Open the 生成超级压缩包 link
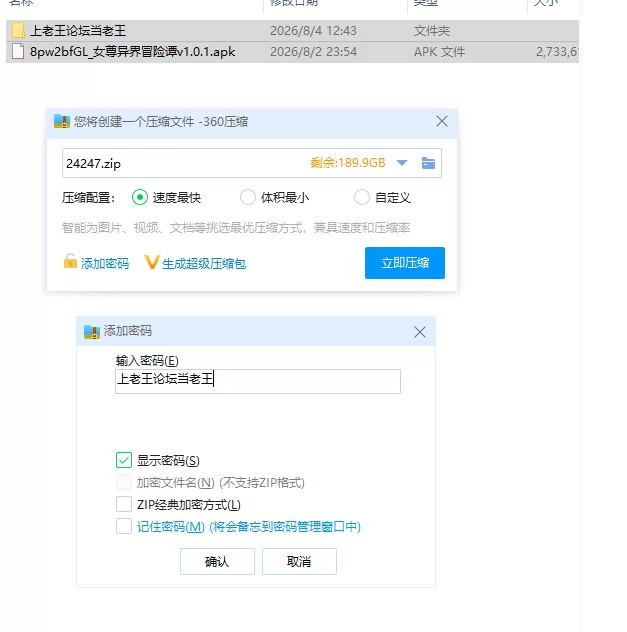627x632 pixels. 204,264
